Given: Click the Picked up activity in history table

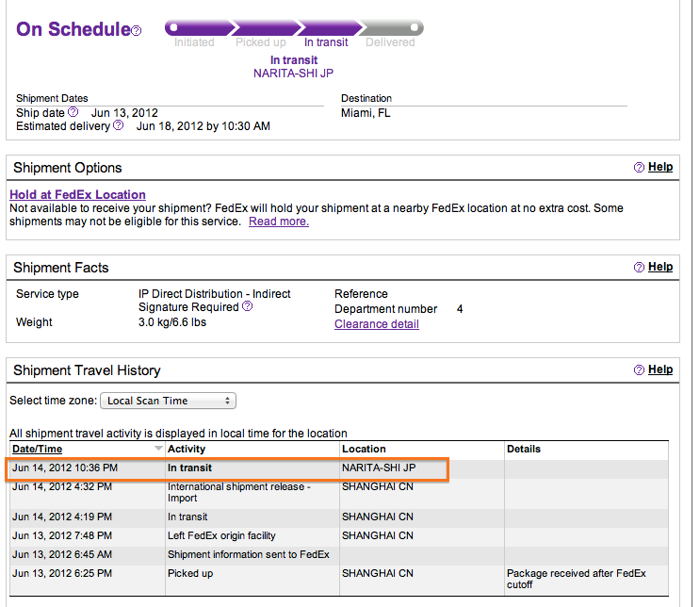Looking at the screenshot, I should (190, 573).
